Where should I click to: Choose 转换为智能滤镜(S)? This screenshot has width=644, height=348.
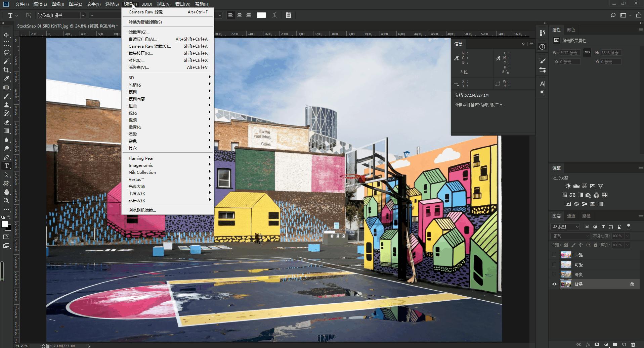tap(167, 22)
